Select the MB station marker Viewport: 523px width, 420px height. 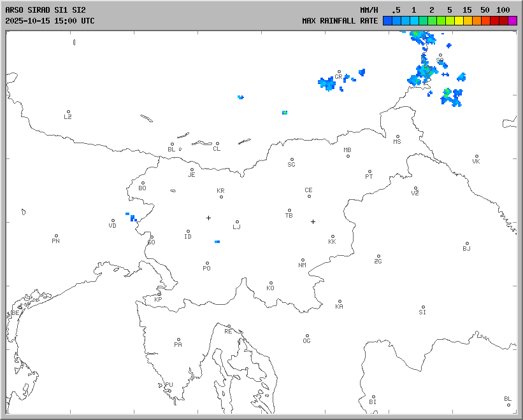click(348, 156)
